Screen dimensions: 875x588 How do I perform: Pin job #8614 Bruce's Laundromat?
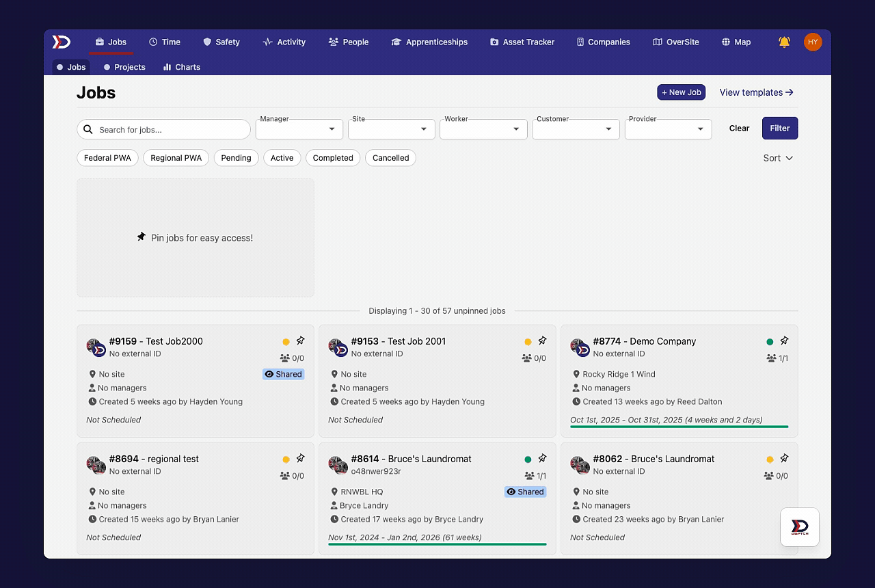(542, 458)
